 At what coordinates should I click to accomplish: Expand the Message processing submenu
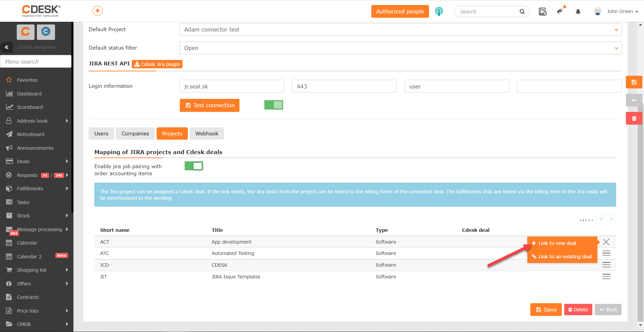point(67,229)
